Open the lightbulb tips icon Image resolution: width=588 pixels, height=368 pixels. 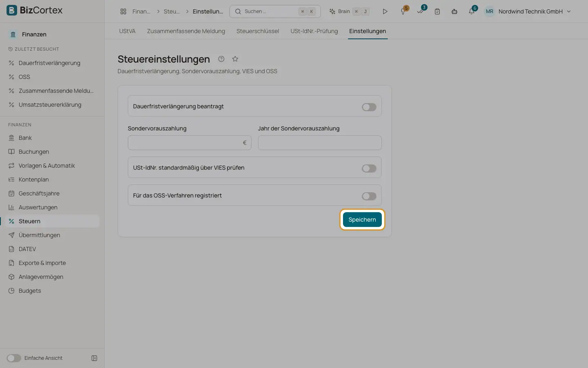[403, 11]
